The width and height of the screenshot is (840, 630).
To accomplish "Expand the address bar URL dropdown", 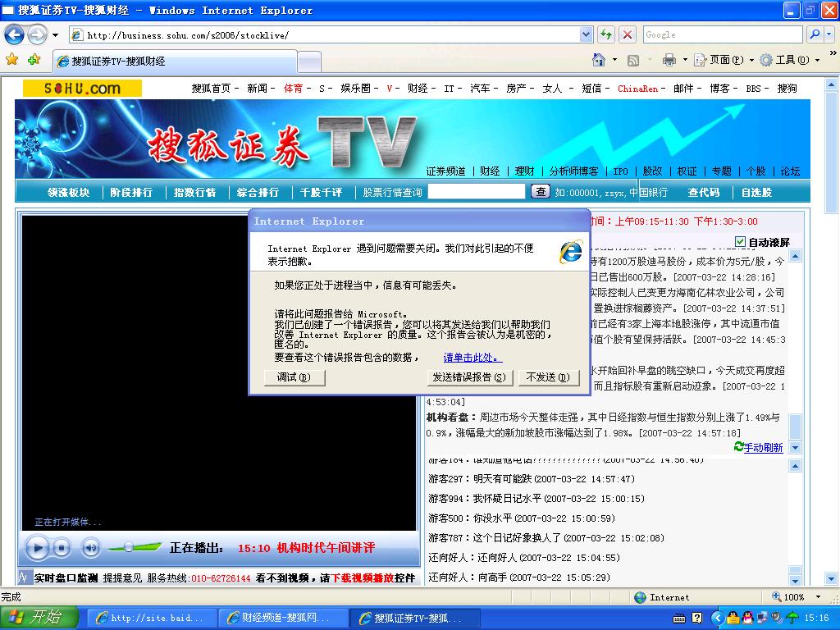I will coord(586,34).
